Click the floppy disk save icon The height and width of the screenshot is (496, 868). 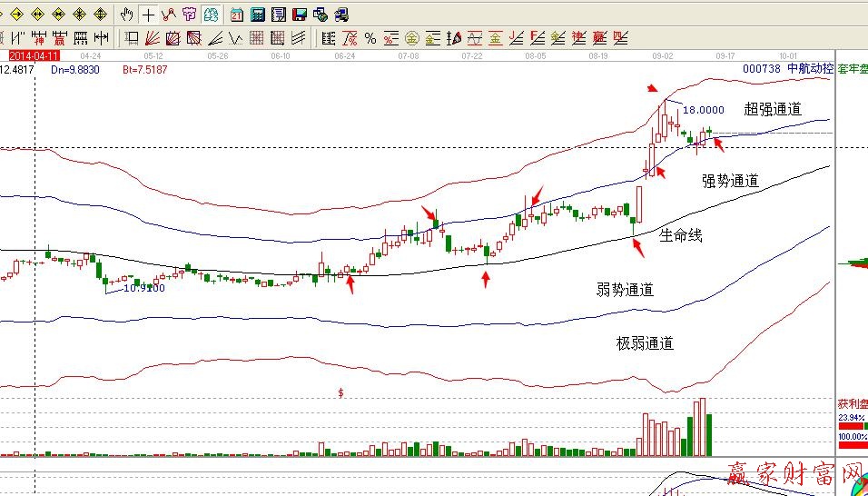coord(299,15)
